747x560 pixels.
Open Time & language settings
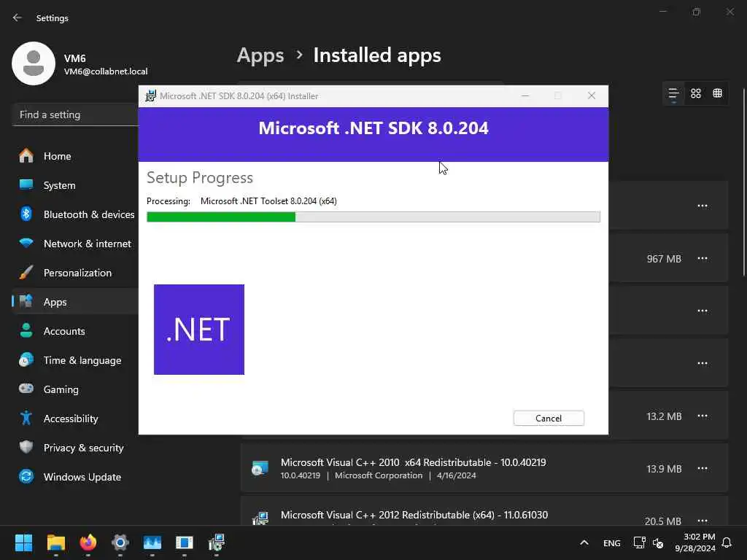75,360
